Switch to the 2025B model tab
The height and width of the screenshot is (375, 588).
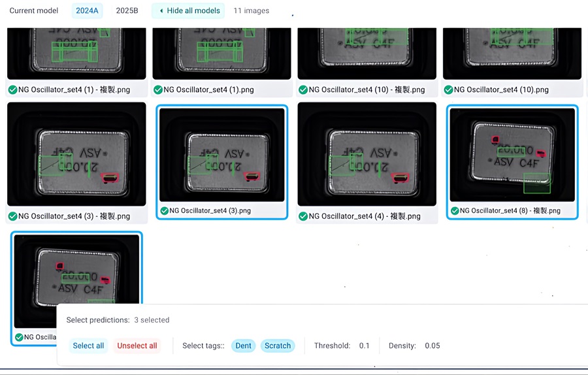[x=127, y=11]
